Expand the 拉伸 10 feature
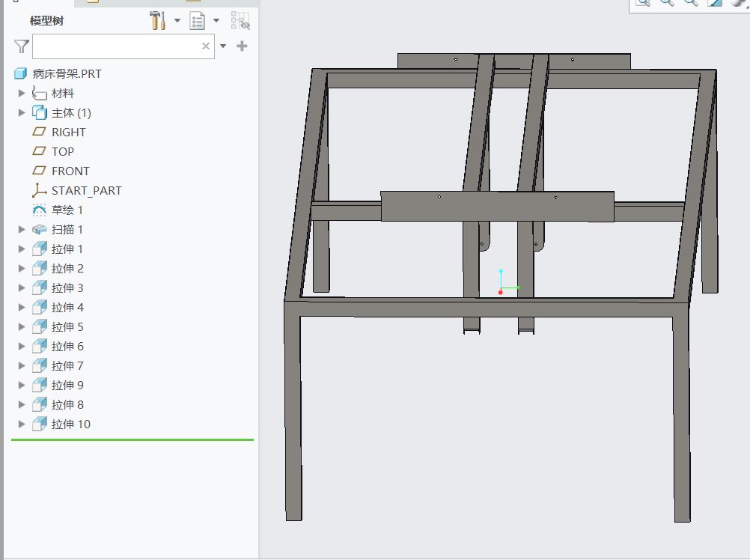Viewport: 750px width, 560px height. coord(22,424)
